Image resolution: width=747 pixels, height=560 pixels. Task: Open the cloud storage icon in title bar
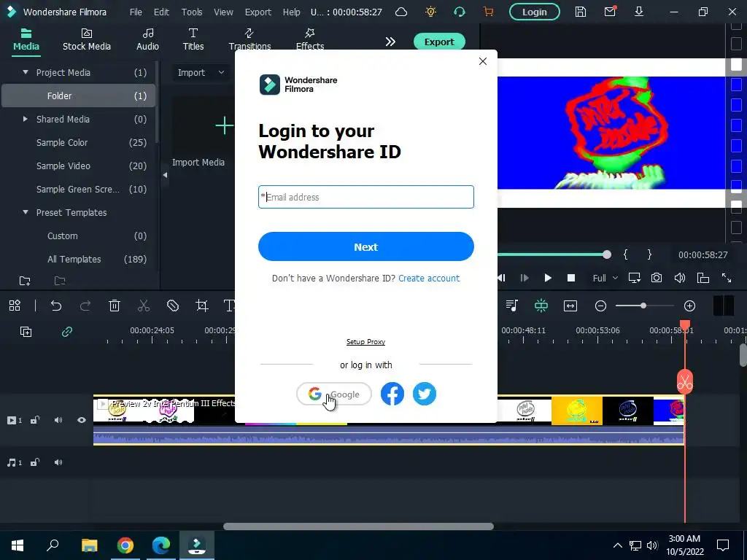pyautogui.click(x=401, y=12)
